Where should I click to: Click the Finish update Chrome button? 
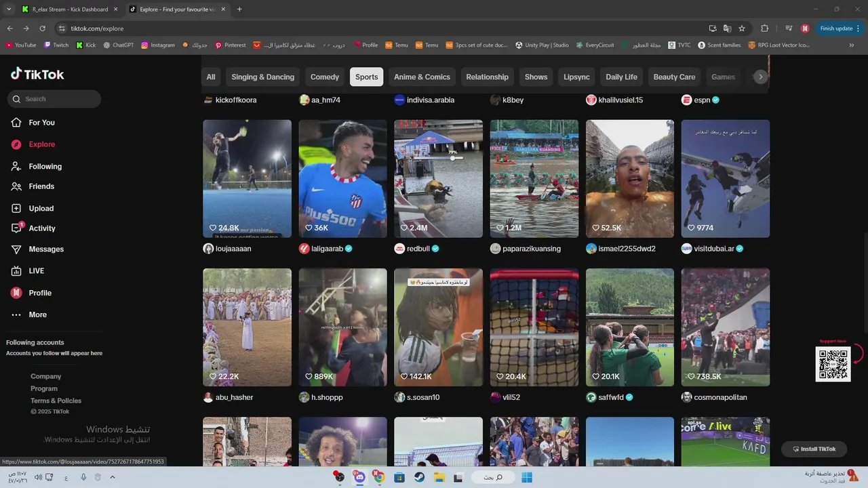(x=840, y=28)
